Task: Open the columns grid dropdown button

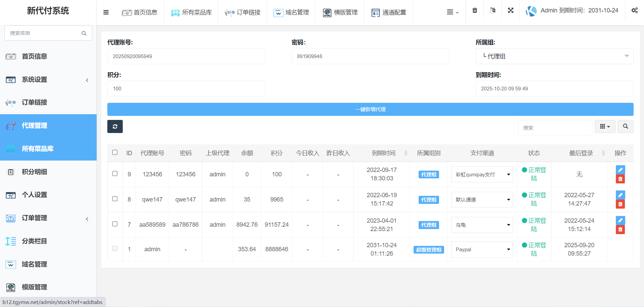Action: (x=605, y=127)
